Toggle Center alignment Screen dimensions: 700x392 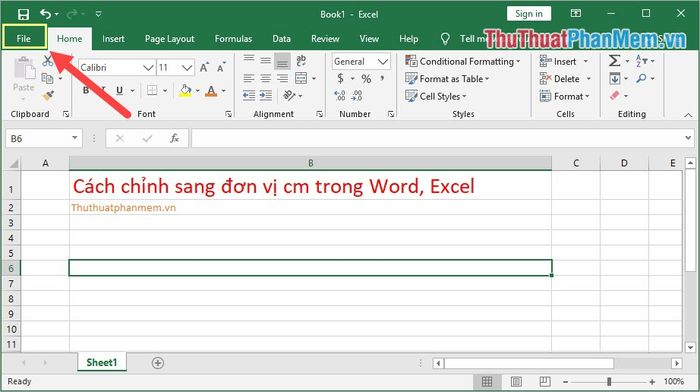click(266, 79)
